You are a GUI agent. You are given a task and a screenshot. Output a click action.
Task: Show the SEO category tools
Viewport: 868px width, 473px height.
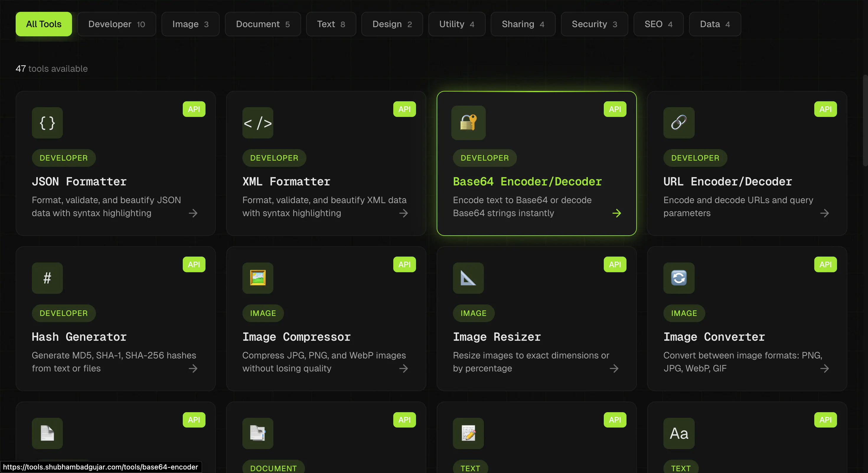click(x=658, y=24)
